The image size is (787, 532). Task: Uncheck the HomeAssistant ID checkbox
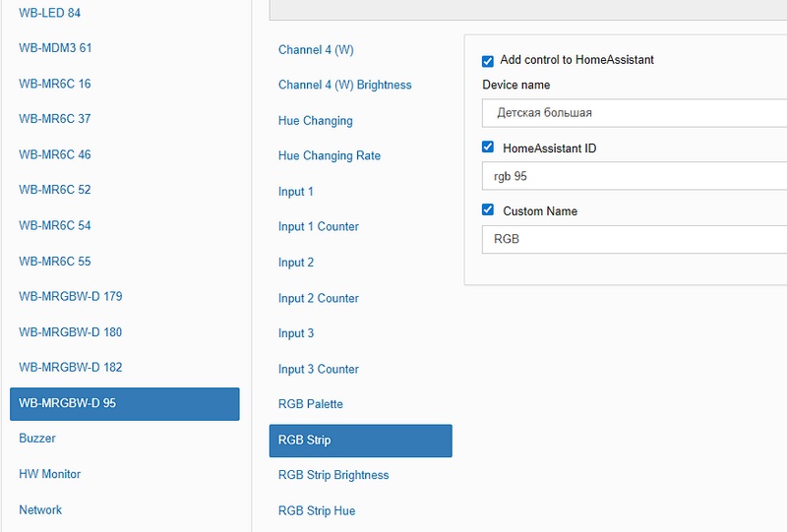tap(488, 148)
